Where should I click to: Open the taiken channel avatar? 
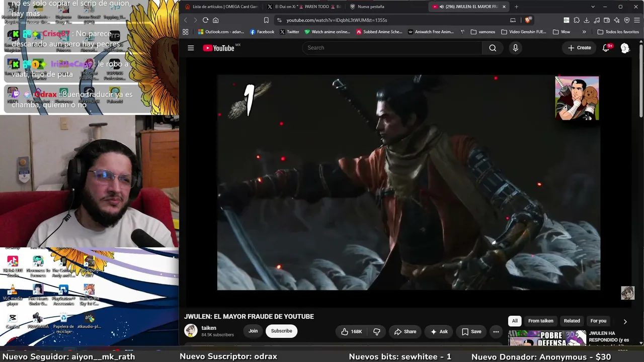191,330
